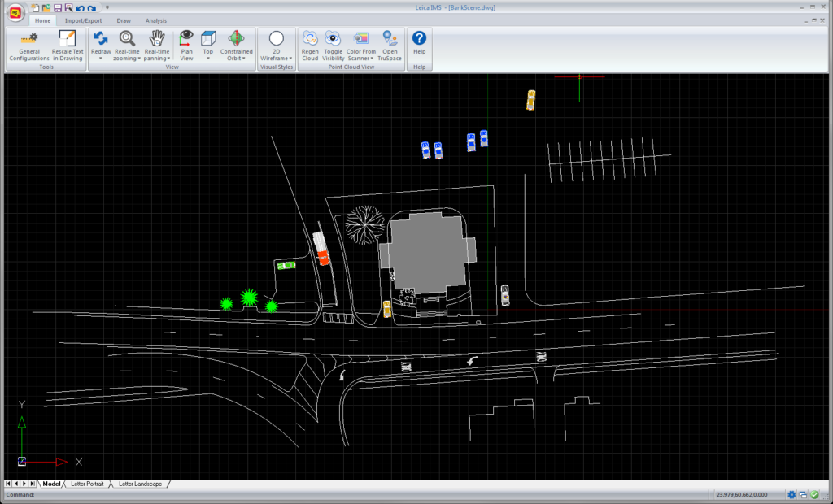The image size is (833, 504).
Task: Click the Visual Styles group label
Action: pos(277,67)
